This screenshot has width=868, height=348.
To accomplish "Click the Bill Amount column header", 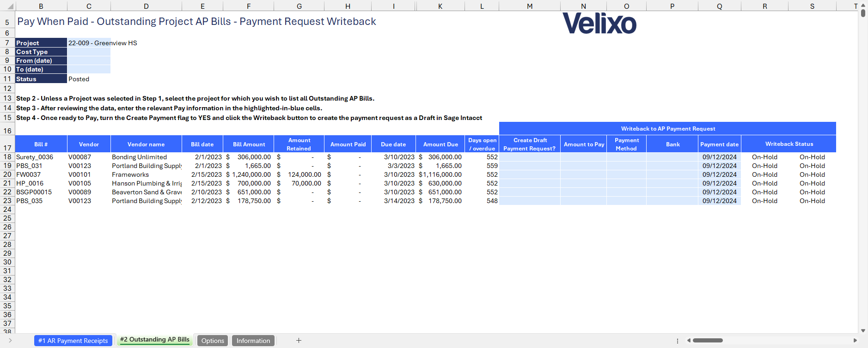I will click(249, 144).
